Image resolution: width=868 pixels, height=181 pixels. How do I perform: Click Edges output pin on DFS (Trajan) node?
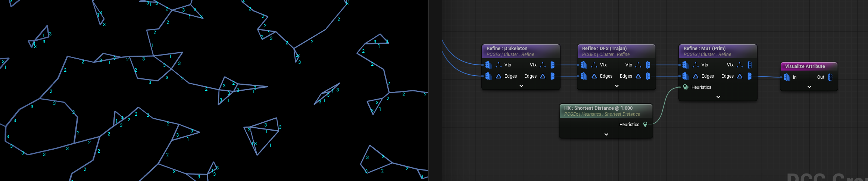click(x=648, y=76)
